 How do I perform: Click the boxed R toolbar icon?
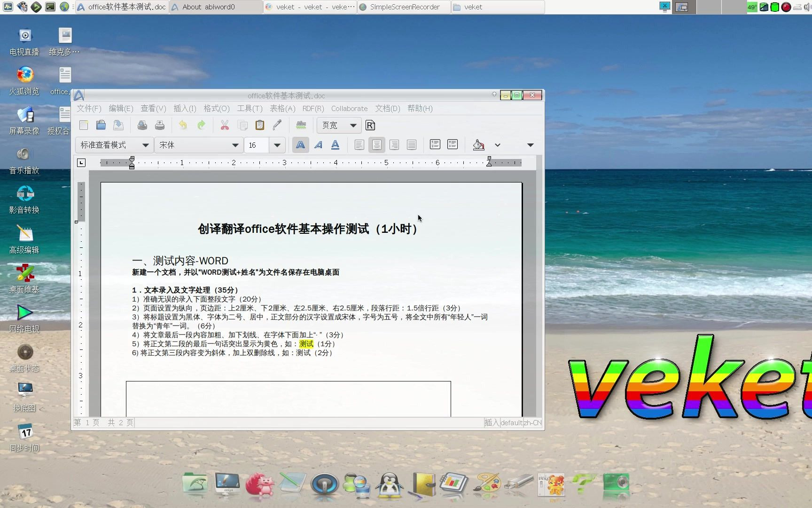370,125
